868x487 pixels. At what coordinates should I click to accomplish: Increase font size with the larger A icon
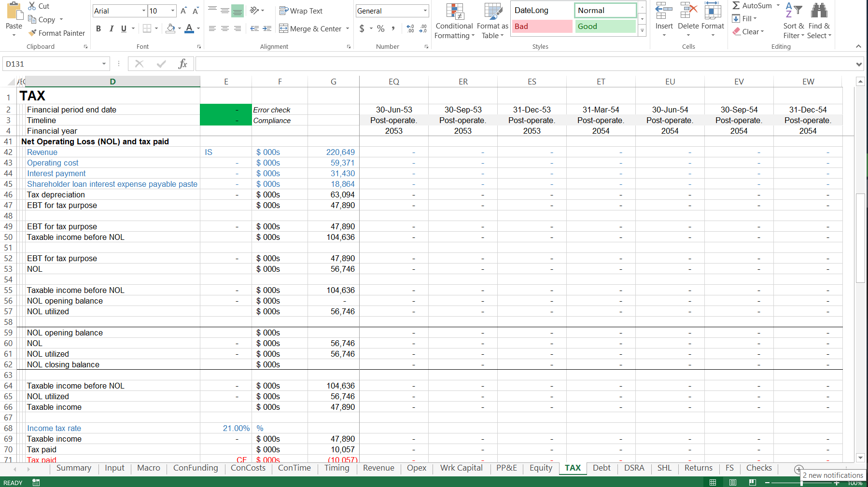click(183, 11)
